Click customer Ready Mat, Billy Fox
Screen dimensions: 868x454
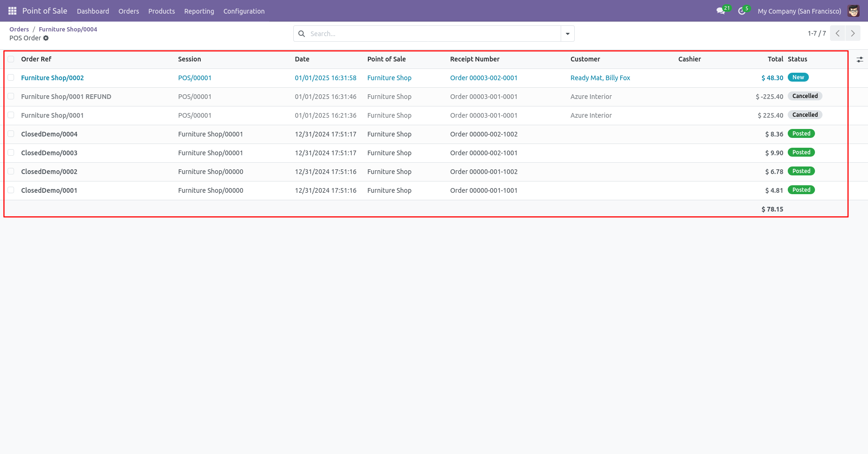[x=600, y=78]
